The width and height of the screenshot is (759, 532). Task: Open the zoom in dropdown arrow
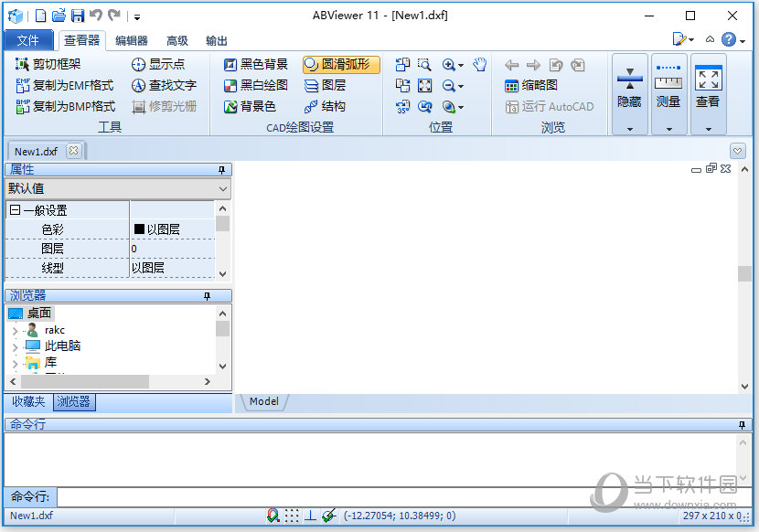click(x=460, y=65)
